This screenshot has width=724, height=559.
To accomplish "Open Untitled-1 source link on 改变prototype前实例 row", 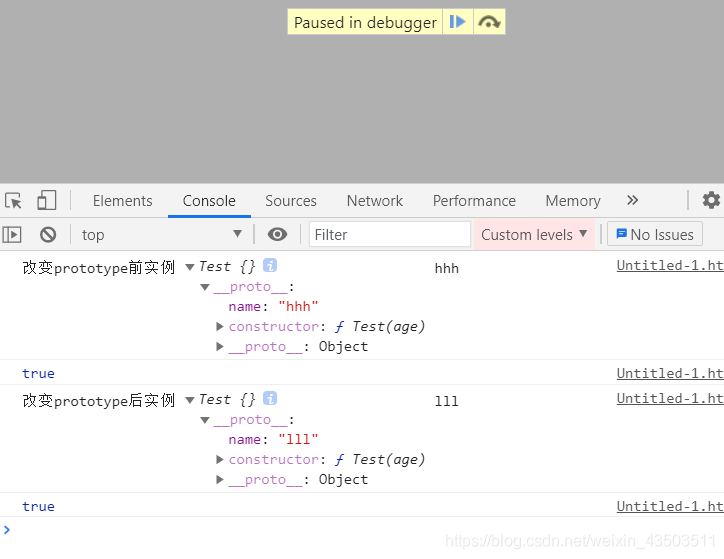I will click(670, 265).
